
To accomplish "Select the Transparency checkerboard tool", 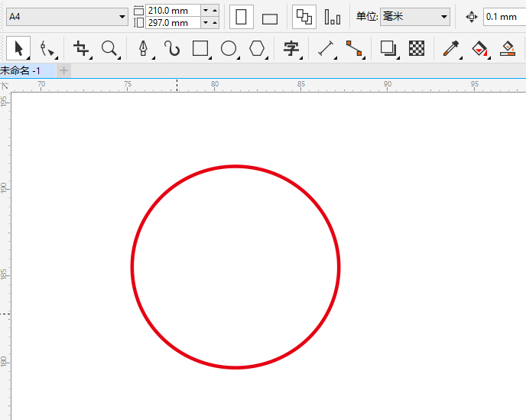I will pyautogui.click(x=417, y=48).
